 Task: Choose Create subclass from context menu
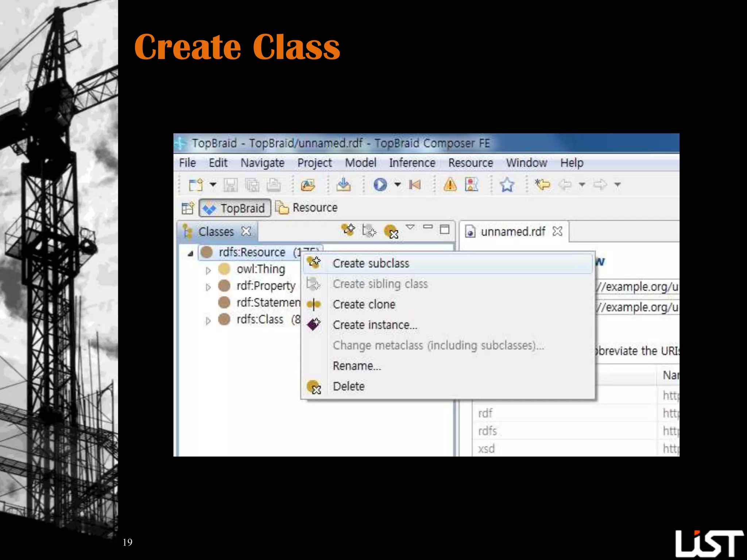[x=448, y=263]
